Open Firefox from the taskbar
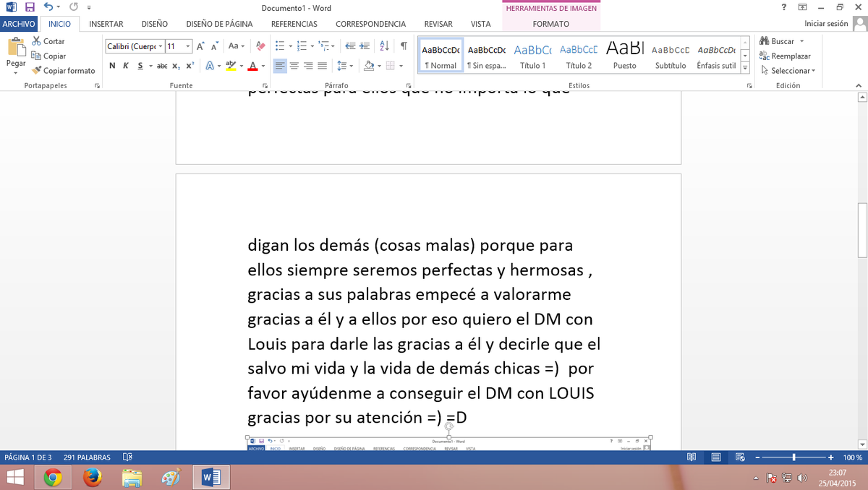The width and height of the screenshot is (868, 490). pos(92,478)
